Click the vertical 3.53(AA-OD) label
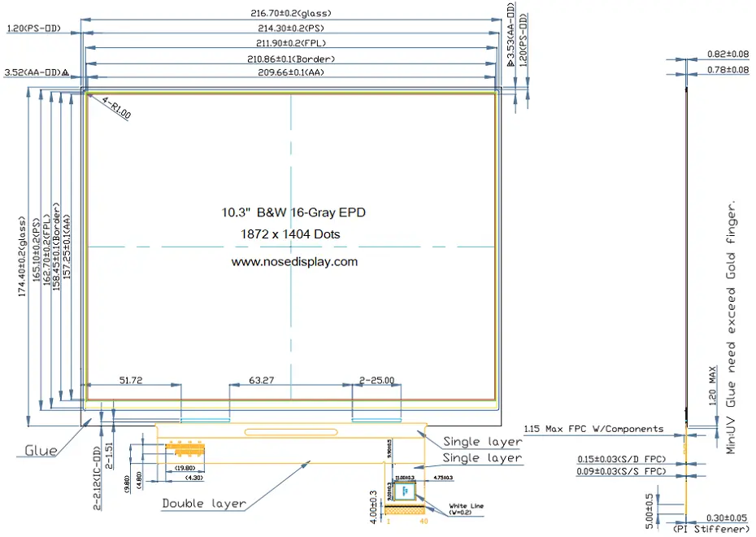The height and width of the screenshot is (537, 756). pyautogui.click(x=511, y=34)
